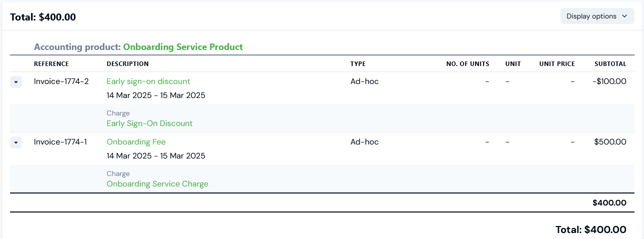Select the Invoice-1774-2 reference text
The width and height of the screenshot is (644, 239).
tap(61, 81)
